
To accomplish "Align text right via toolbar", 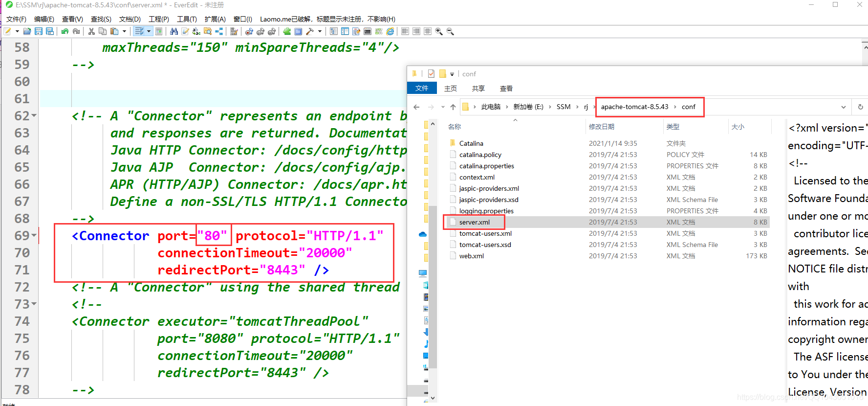I will [416, 31].
